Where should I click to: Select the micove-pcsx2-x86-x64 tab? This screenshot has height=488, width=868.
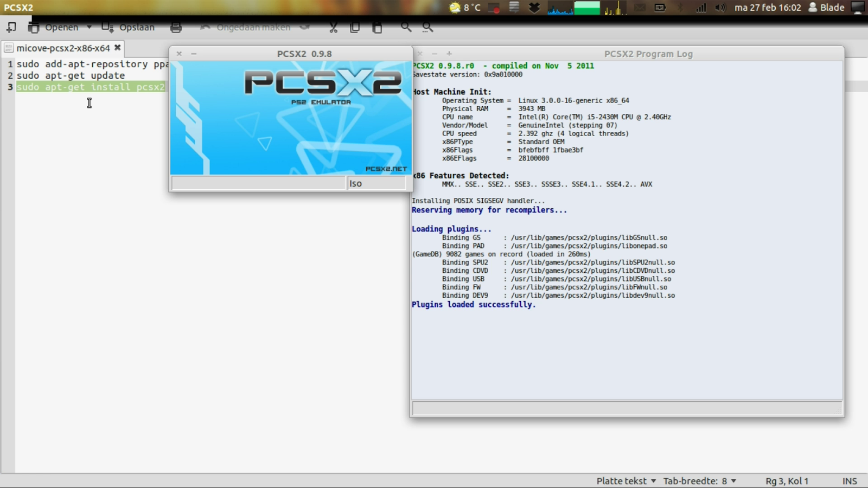(x=62, y=48)
